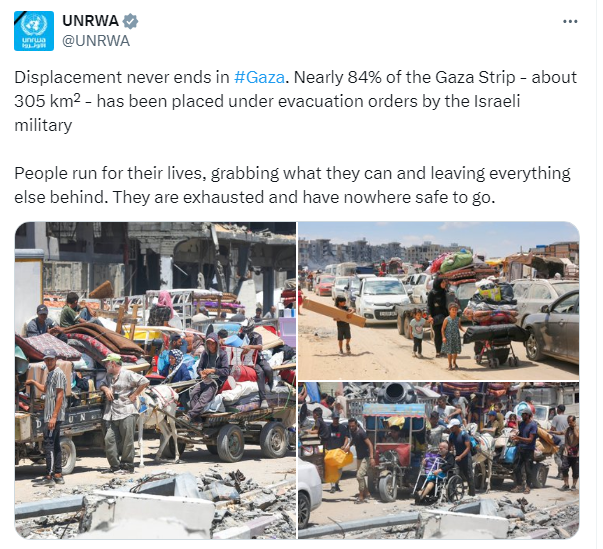The width and height of the screenshot is (603, 549).
Task: Click the man in green cap
Action: click(122, 413)
